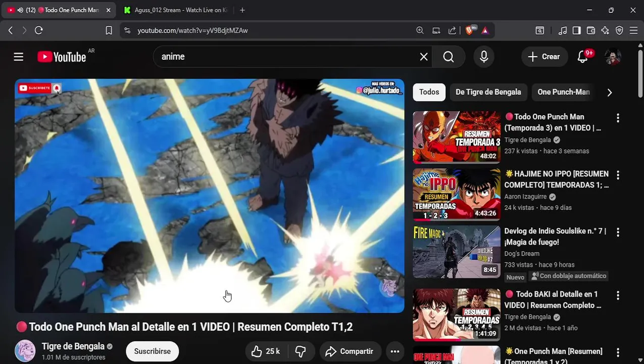
Task: Open the media control music note icon
Action: (563, 30)
